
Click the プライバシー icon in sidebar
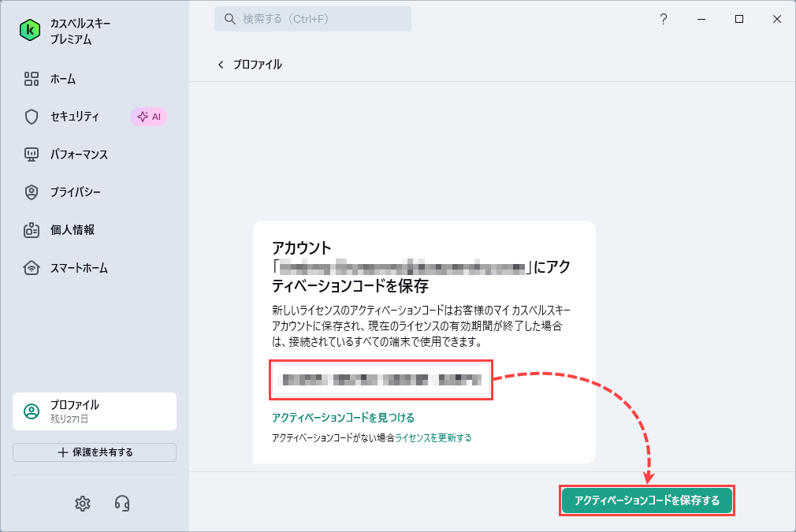coord(32,192)
